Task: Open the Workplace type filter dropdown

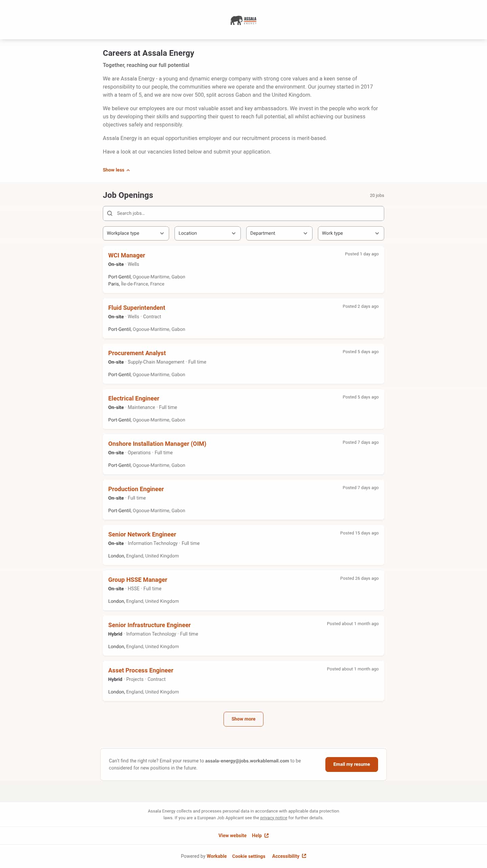Action: [x=135, y=233]
